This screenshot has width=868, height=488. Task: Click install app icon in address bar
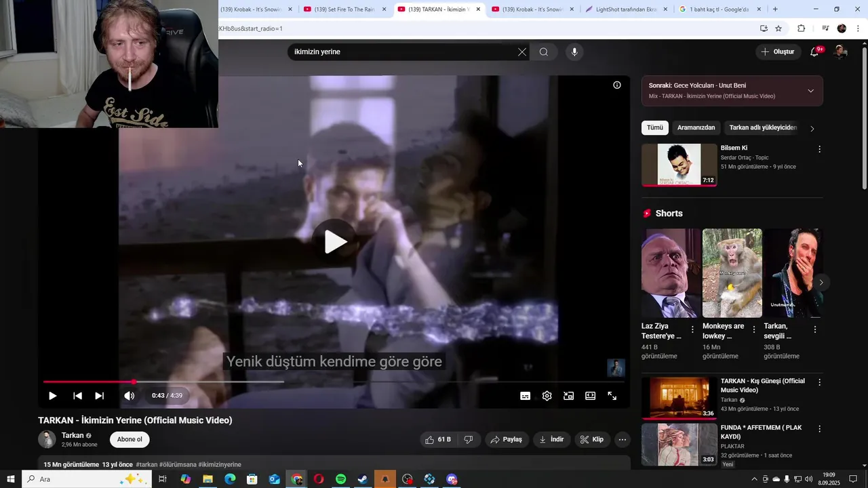[764, 28]
